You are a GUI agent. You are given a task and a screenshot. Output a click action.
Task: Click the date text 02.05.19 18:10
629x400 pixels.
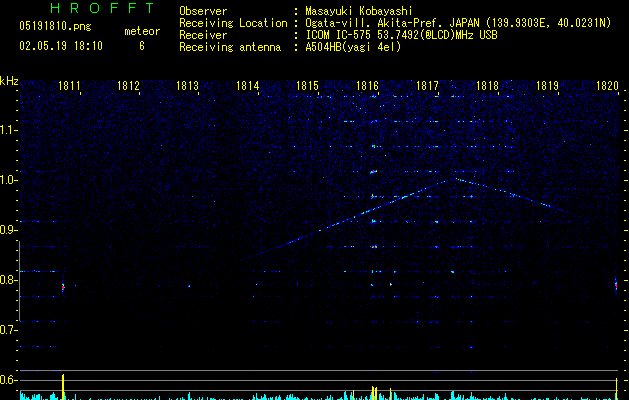coord(61,46)
